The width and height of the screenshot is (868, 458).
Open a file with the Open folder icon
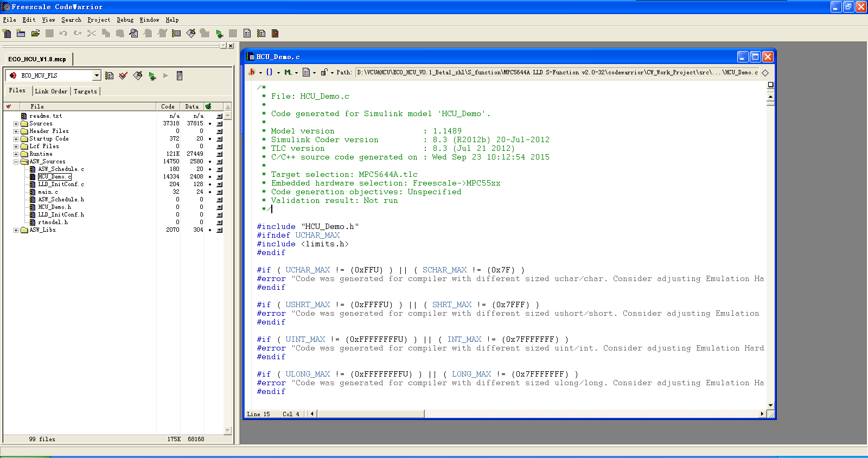click(35, 34)
